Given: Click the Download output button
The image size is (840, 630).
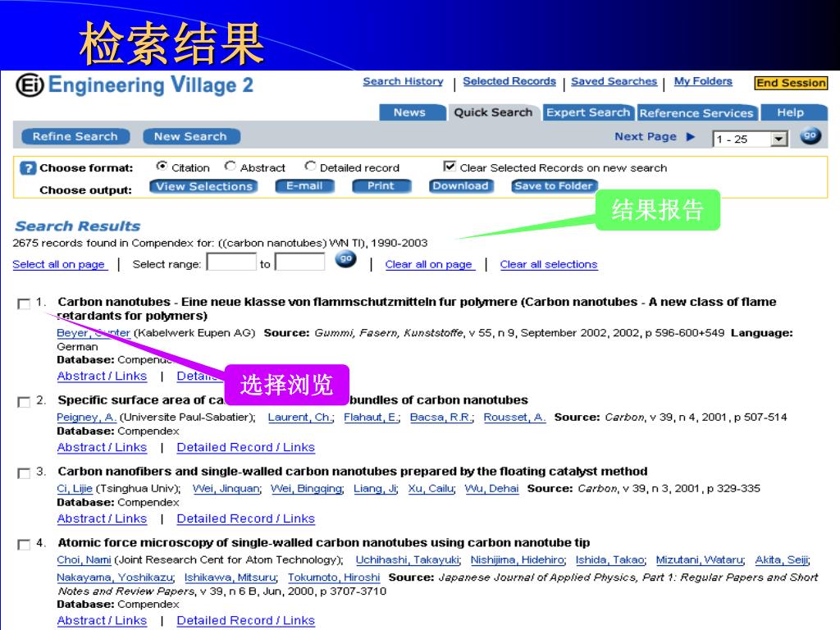Looking at the screenshot, I should point(461,186).
